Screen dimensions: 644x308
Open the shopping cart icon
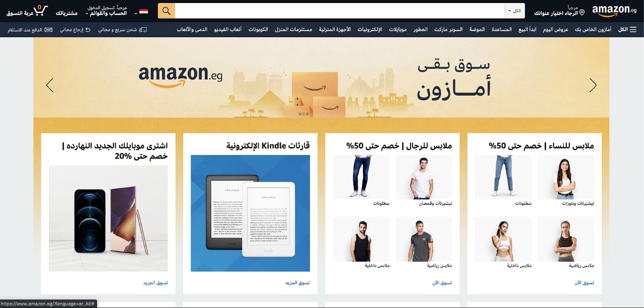click(41, 10)
